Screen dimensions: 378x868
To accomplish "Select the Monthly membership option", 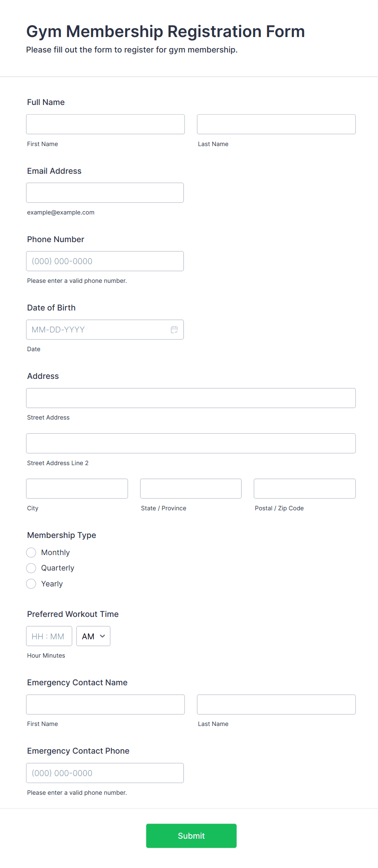I will point(31,552).
